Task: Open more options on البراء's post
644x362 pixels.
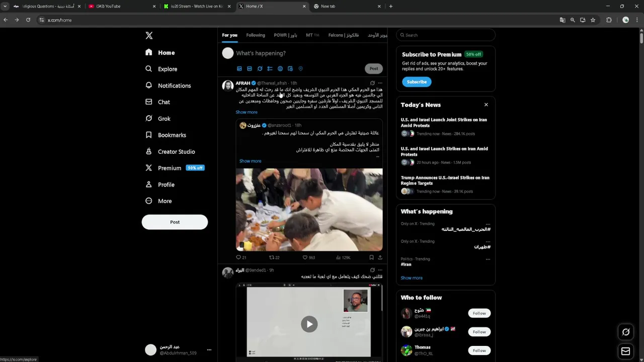Action: tap(380, 270)
